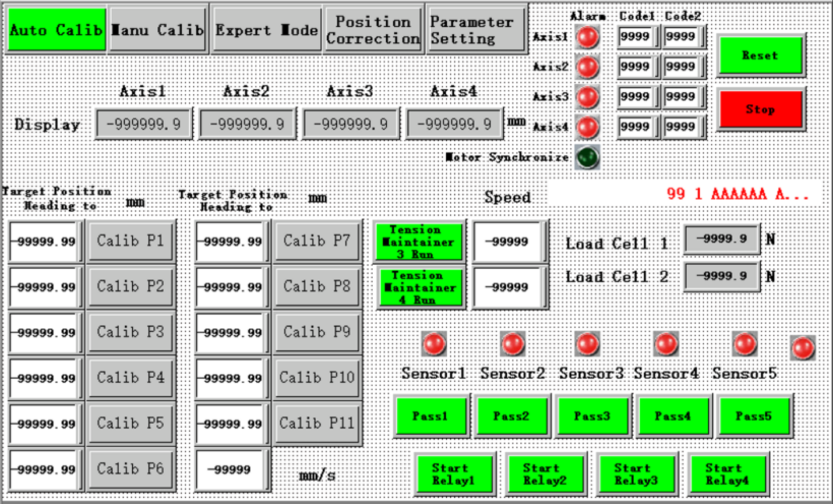833x504 pixels.
Task: Select the Calib P1 target position field
Action: tap(45, 242)
